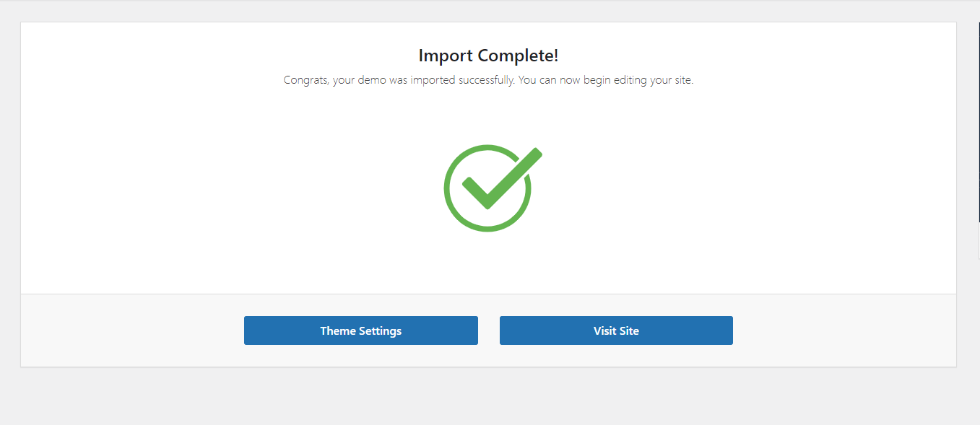The image size is (980, 425).
Task: Click the gray footer bar between the buttons
Action: tap(489, 330)
